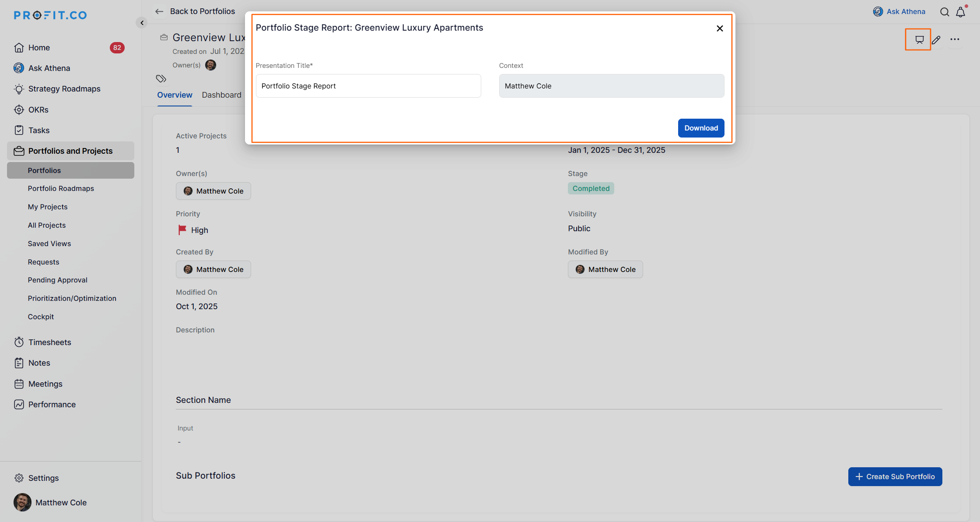Open Matthew Cole profile menu at bottom
This screenshot has height=522, width=980.
(x=61, y=502)
